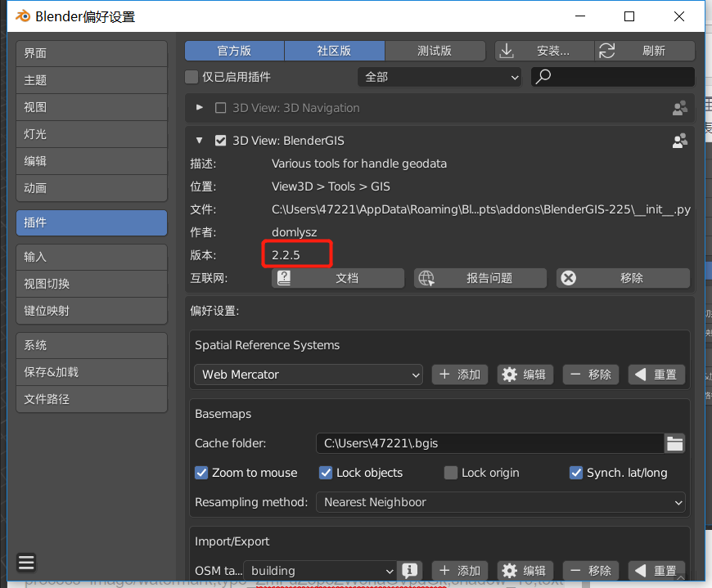Toggle the Community (社区版) filter

click(335, 51)
